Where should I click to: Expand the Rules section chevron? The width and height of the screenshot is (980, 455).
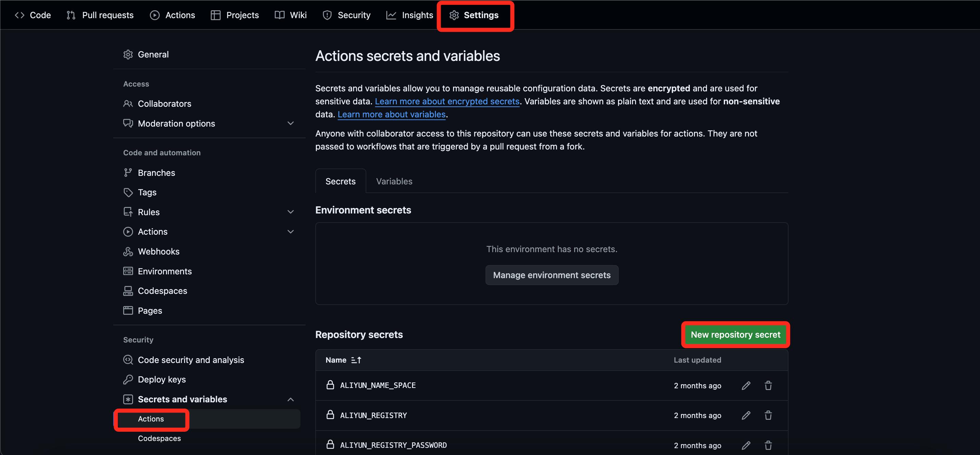coord(290,212)
